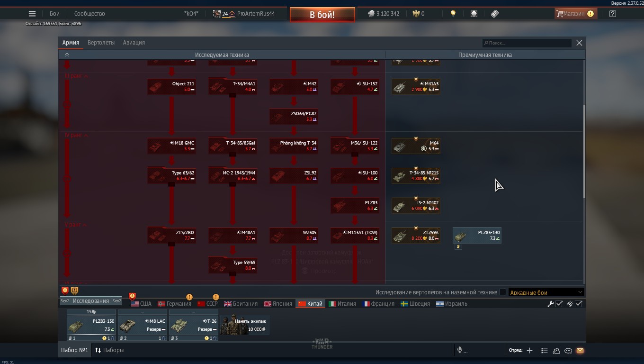644x364 pixels.
Task: Click the warning badge above СССР
Action: tap(216, 297)
